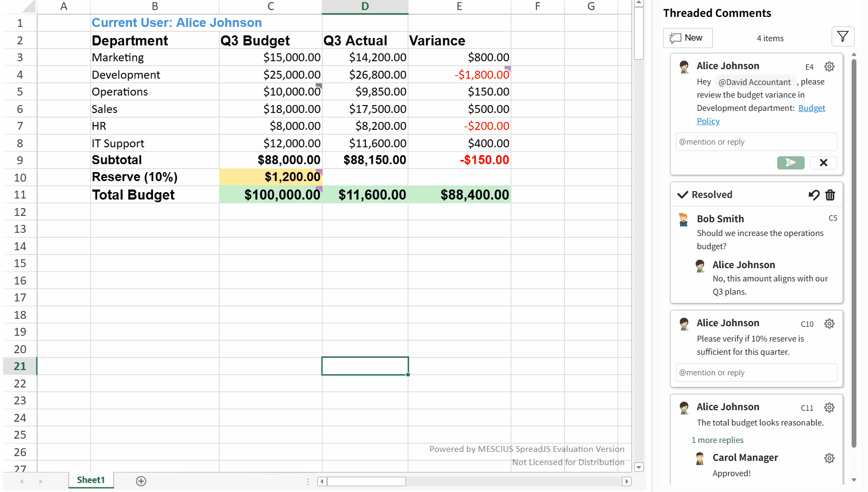The width and height of the screenshot is (868, 492).
Task: Open the Budget Policy hyperlink
Action: click(811, 108)
